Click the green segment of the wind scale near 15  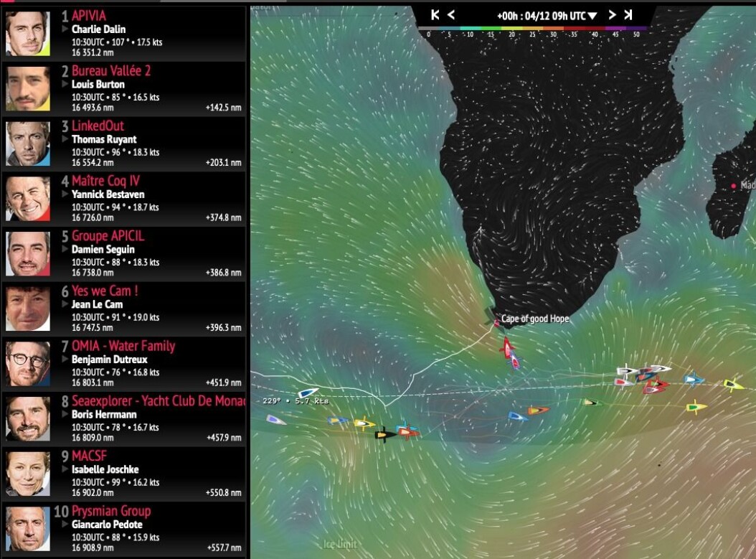pyautogui.click(x=491, y=29)
